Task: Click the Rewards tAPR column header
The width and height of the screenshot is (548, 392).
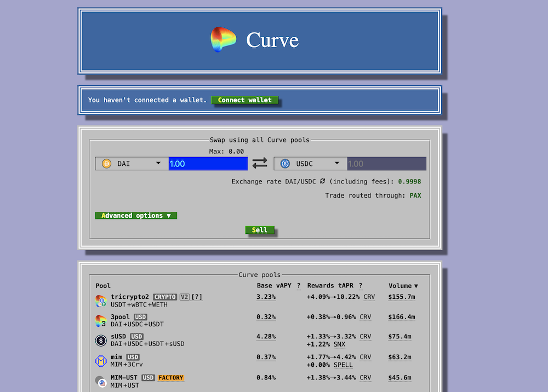Action: [330, 286]
